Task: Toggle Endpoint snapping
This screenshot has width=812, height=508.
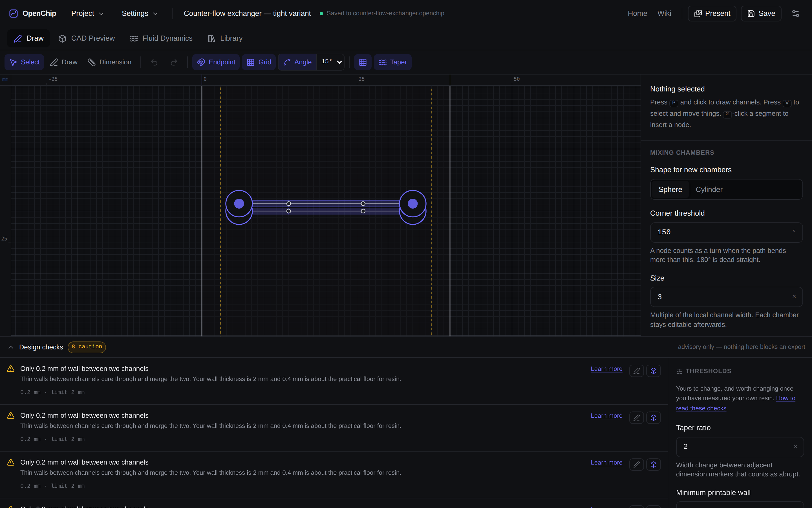Action: pos(216,62)
